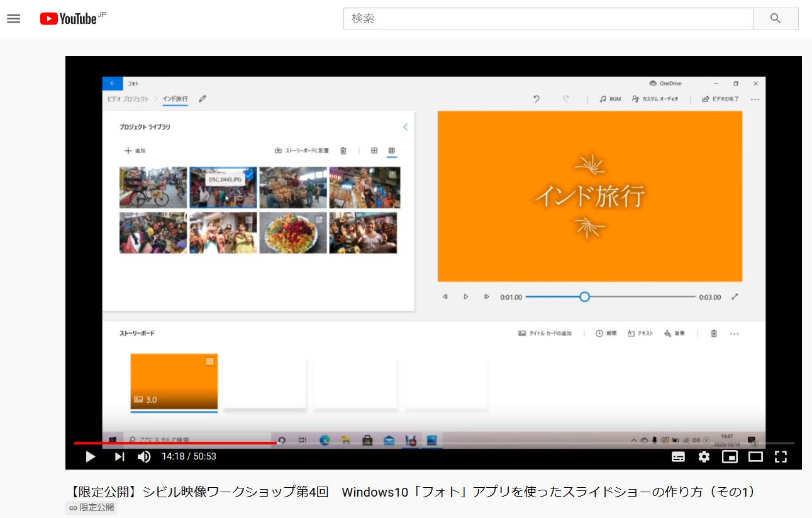Enter YouTube fullscreen mode
The height and width of the screenshot is (518, 812).
click(781, 457)
